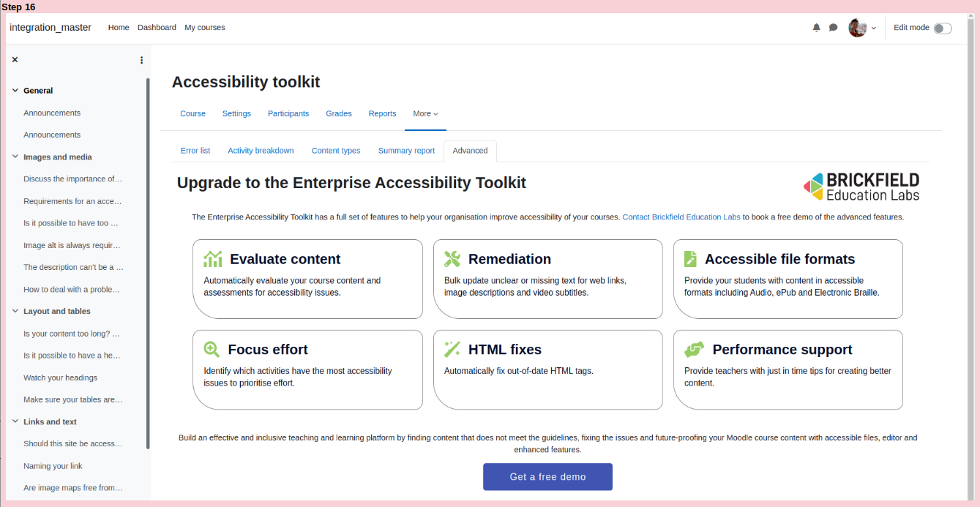Open the Reports tab
The height and width of the screenshot is (507, 980).
tap(382, 113)
